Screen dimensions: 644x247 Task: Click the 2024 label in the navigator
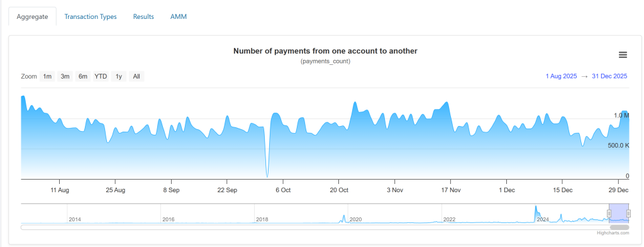(x=543, y=219)
